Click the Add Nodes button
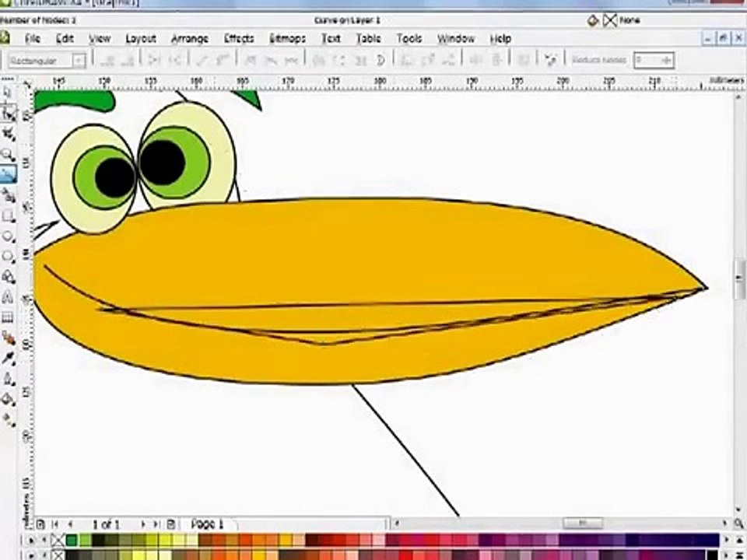Viewport: 747px width, 560px height. tap(109, 61)
